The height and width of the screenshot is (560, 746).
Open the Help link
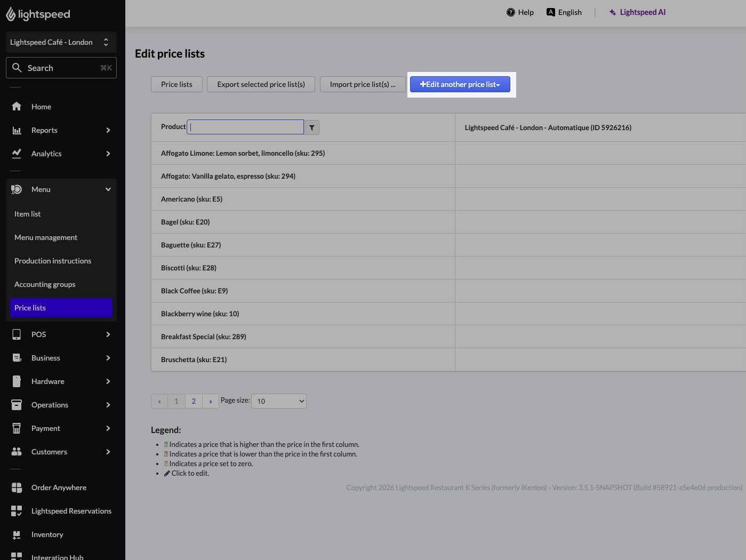pyautogui.click(x=520, y=12)
